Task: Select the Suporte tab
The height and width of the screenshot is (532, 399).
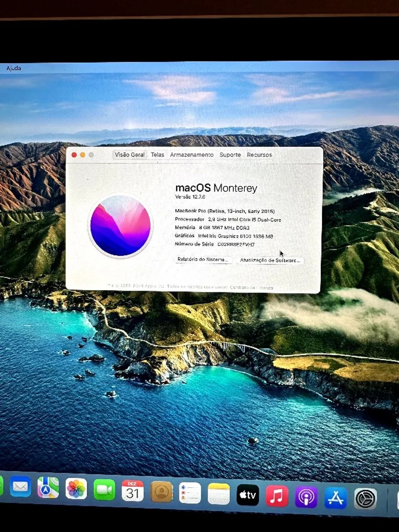Action: [230, 155]
